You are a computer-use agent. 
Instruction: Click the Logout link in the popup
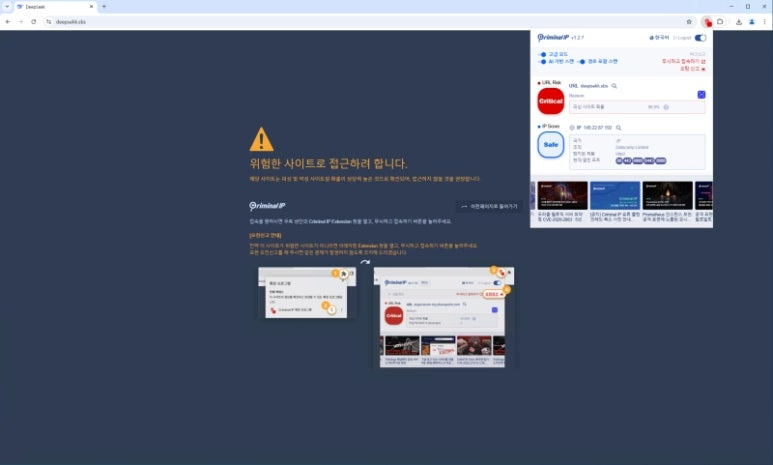pos(682,38)
